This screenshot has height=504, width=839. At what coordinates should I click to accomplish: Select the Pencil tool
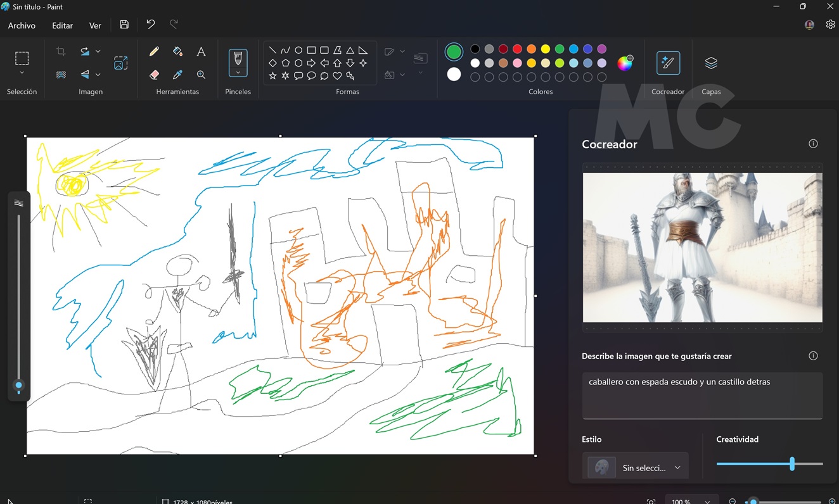pyautogui.click(x=154, y=52)
